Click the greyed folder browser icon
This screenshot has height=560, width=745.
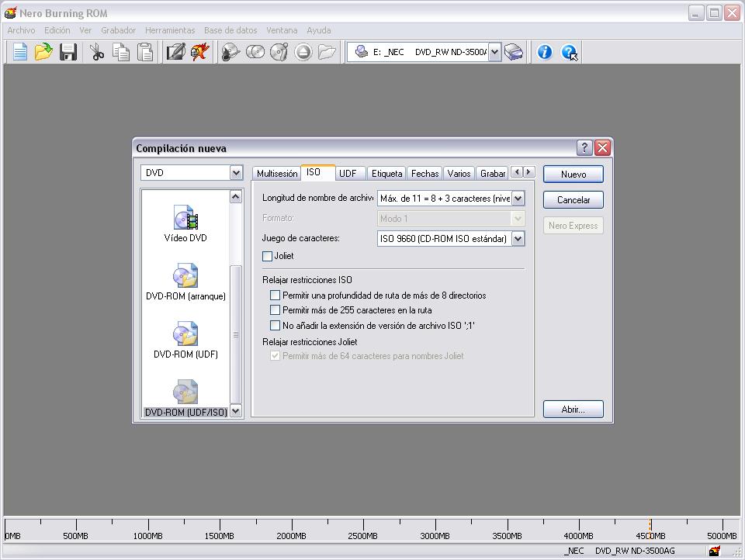[327, 52]
